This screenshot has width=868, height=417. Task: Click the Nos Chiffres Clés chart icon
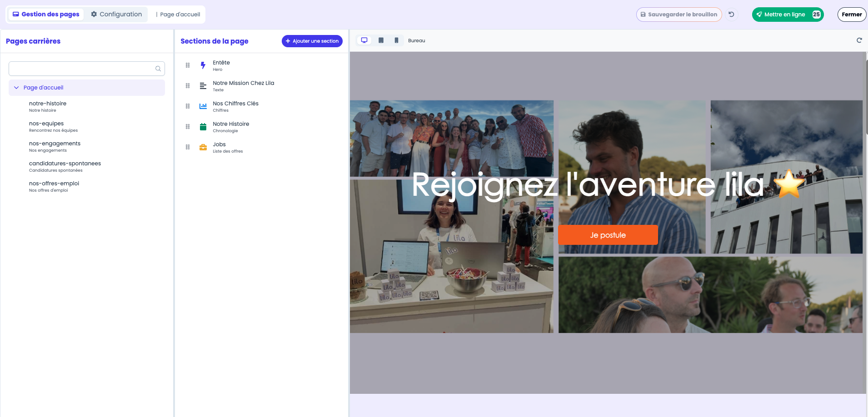pyautogui.click(x=203, y=106)
